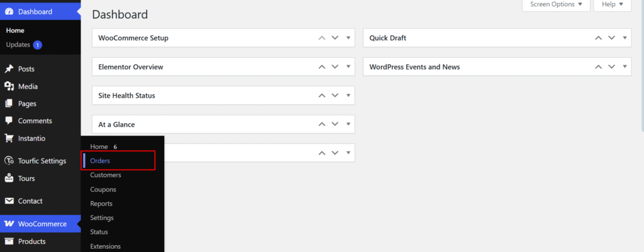Screen dimensions: 644x252
Task: Open the Contact menu label
Action: pyautogui.click(x=30, y=201)
